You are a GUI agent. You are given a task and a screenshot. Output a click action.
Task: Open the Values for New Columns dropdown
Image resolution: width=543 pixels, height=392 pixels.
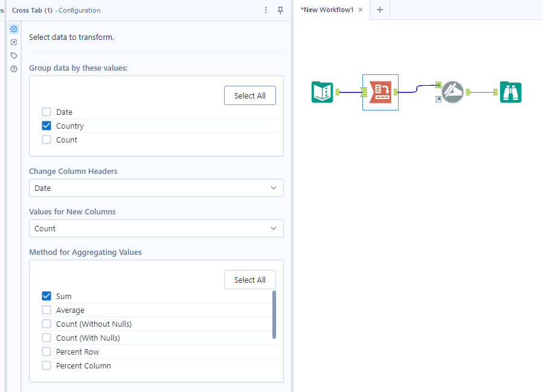[156, 228]
